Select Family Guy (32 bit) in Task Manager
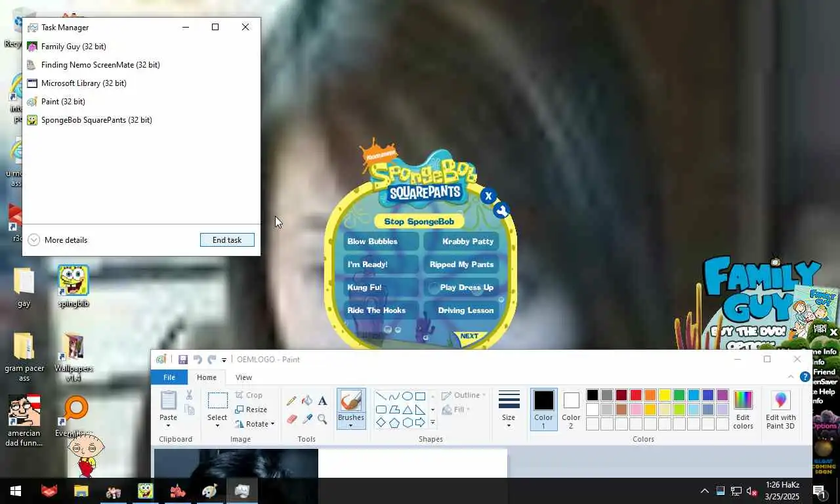The image size is (840, 504). [x=141, y=47]
